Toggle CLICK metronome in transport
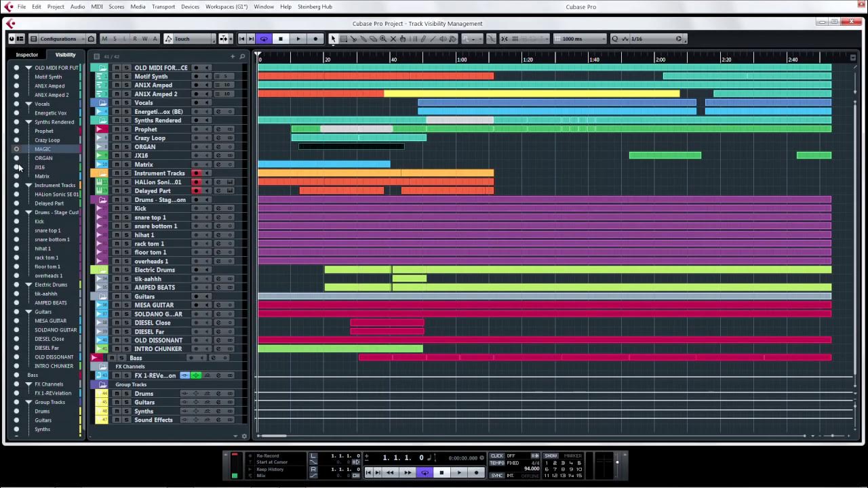This screenshot has width=868, height=488. pyautogui.click(x=497, y=456)
